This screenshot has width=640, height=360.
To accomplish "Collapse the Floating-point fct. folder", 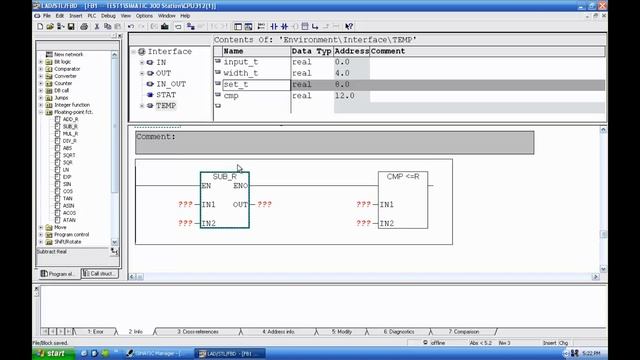I will click(41, 112).
